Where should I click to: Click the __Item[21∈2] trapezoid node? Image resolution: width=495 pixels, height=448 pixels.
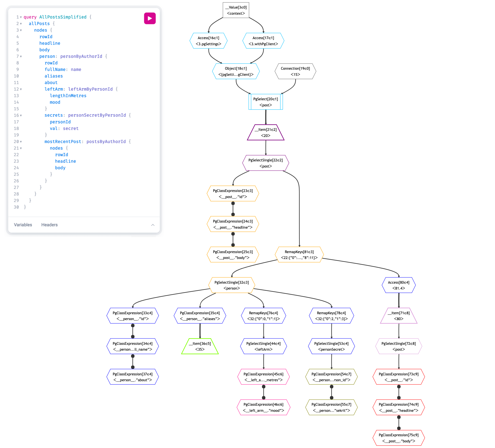(x=266, y=133)
